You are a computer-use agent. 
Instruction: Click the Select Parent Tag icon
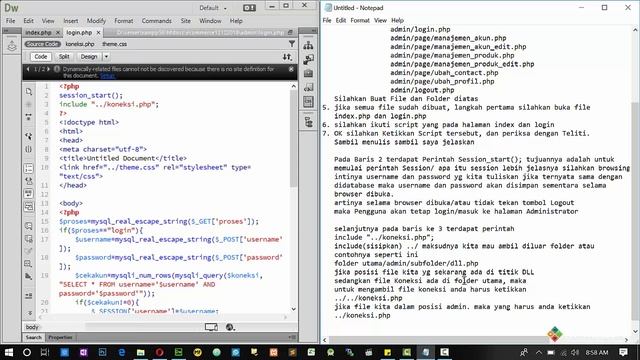[x=29, y=136]
